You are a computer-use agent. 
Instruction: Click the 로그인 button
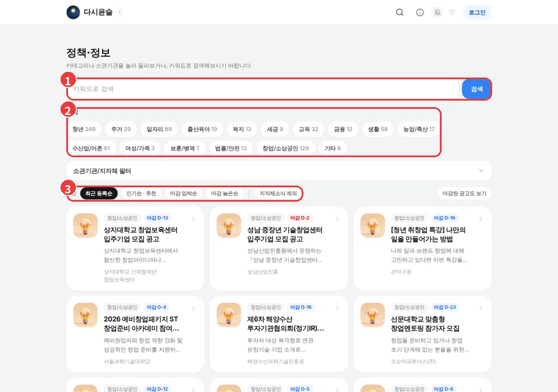(x=477, y=13)
